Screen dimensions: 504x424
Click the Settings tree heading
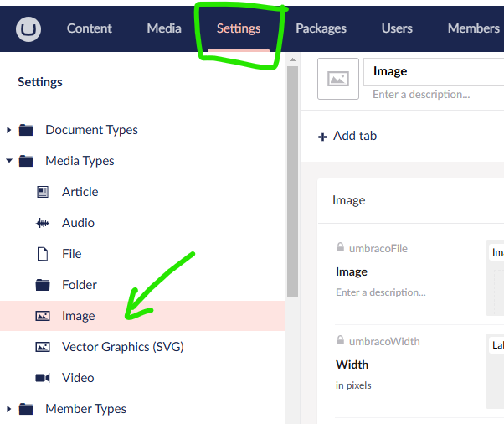pos(40,82)
